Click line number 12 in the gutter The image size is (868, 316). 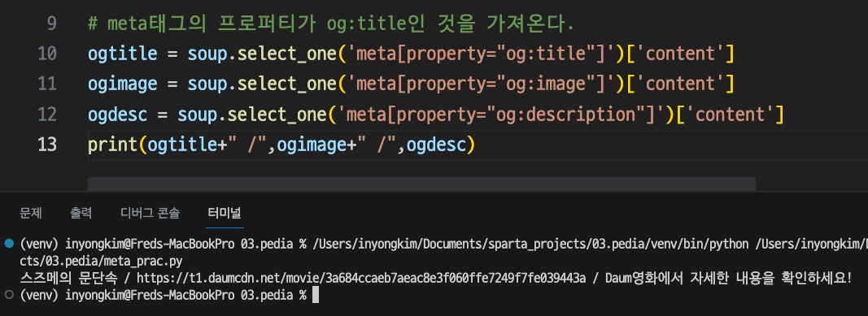[x=47, y=115]
